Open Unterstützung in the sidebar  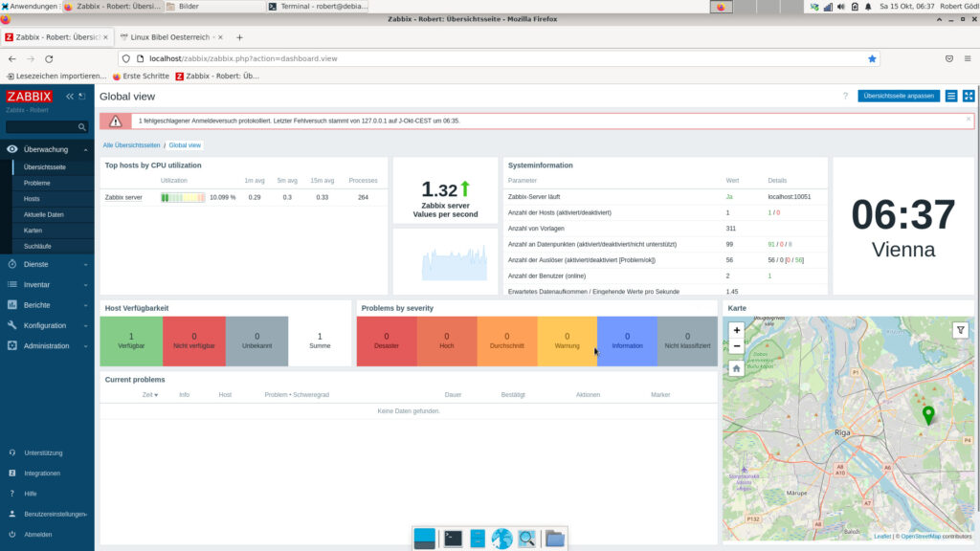pyautogui.click(x=43, y=452)
